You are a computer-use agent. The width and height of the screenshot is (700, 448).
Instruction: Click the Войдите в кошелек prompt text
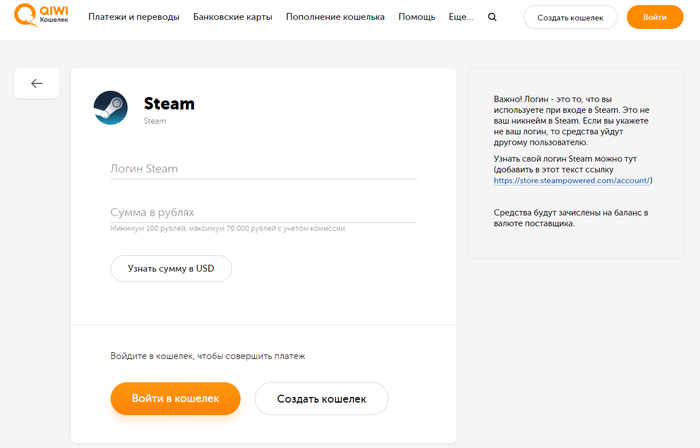[208, 356]
